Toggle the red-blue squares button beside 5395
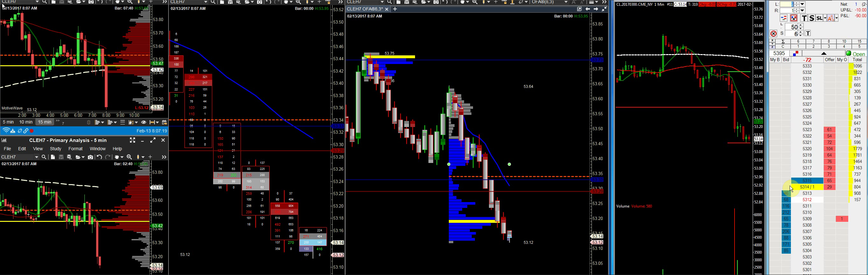This screenshot has width=868, height=275. click(x=796, y=53)
